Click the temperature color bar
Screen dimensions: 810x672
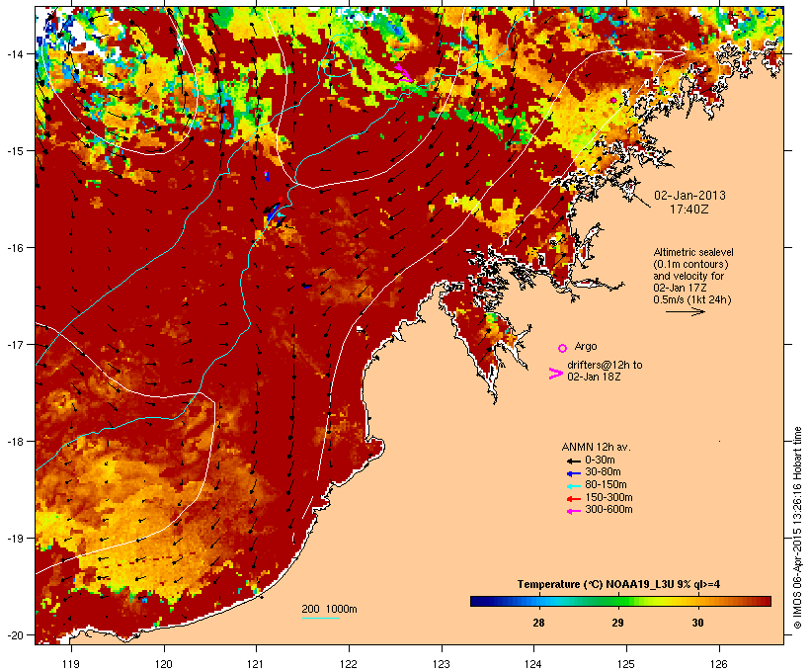click(620, 601)
